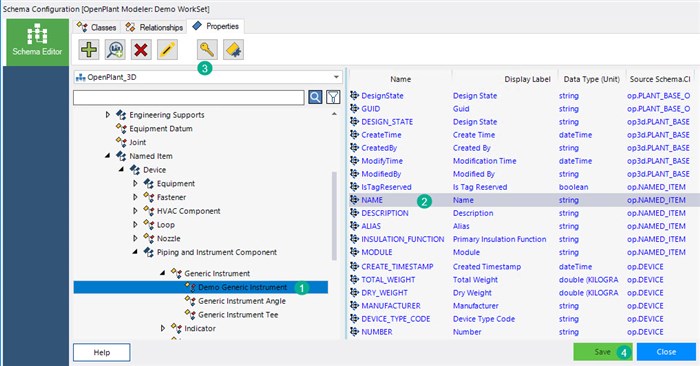Sort by Data Type (Unit) column header
The width and height of the screenshot is (700, 366).
pos(592,79)
